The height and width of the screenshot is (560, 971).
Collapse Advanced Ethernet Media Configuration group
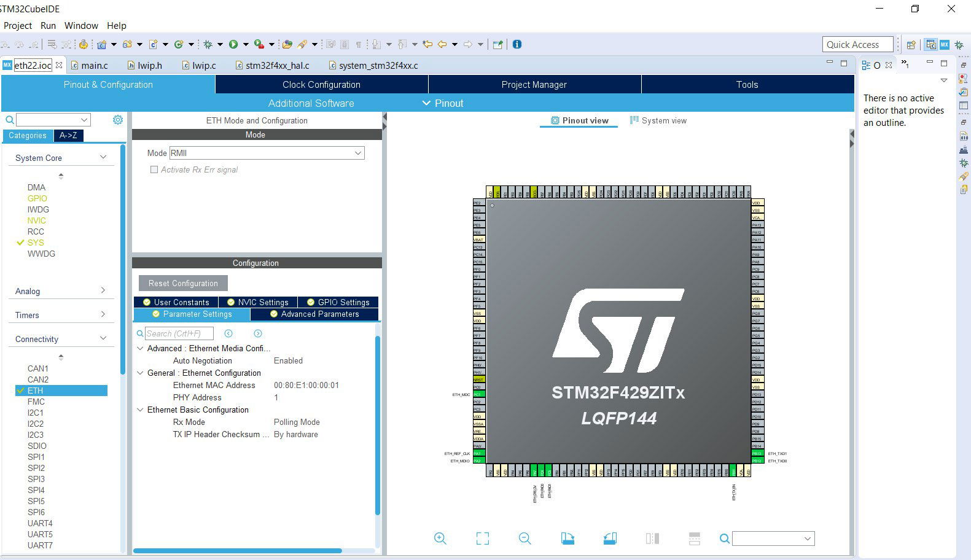(140, 348)
